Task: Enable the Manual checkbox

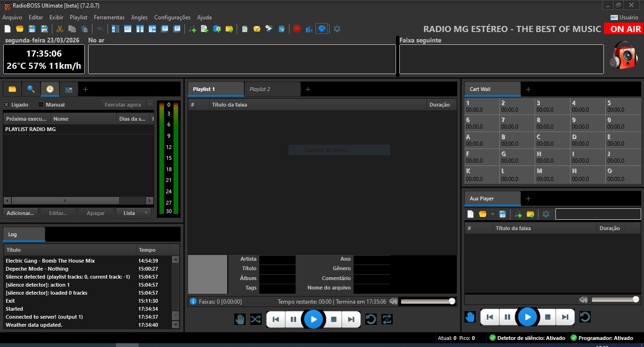Action: [41, 105]
